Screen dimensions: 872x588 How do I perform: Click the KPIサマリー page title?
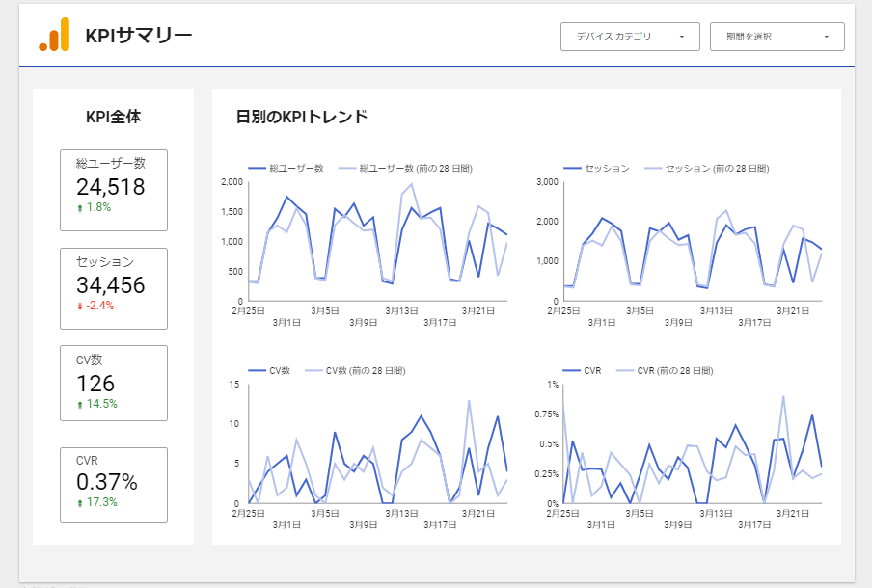pos(139,36)
